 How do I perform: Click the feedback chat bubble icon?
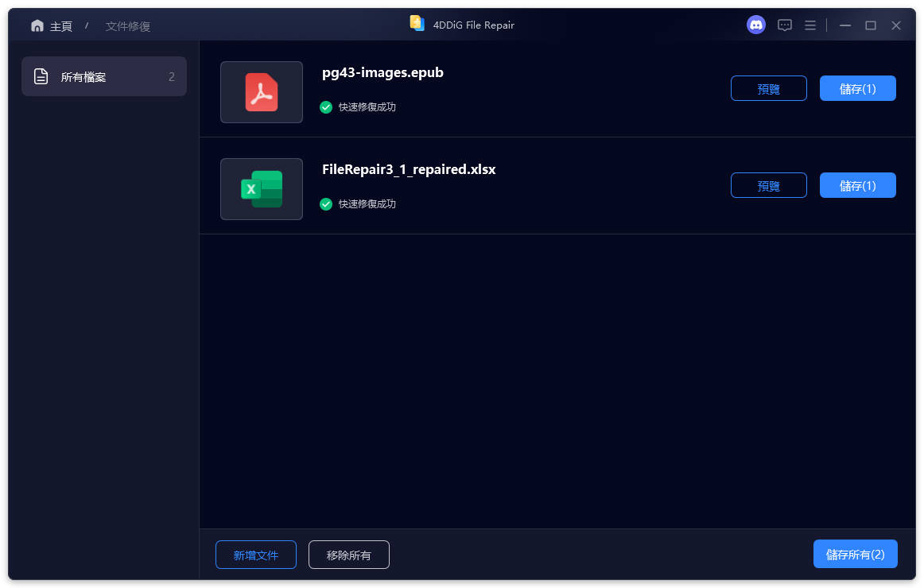point(785,25)
